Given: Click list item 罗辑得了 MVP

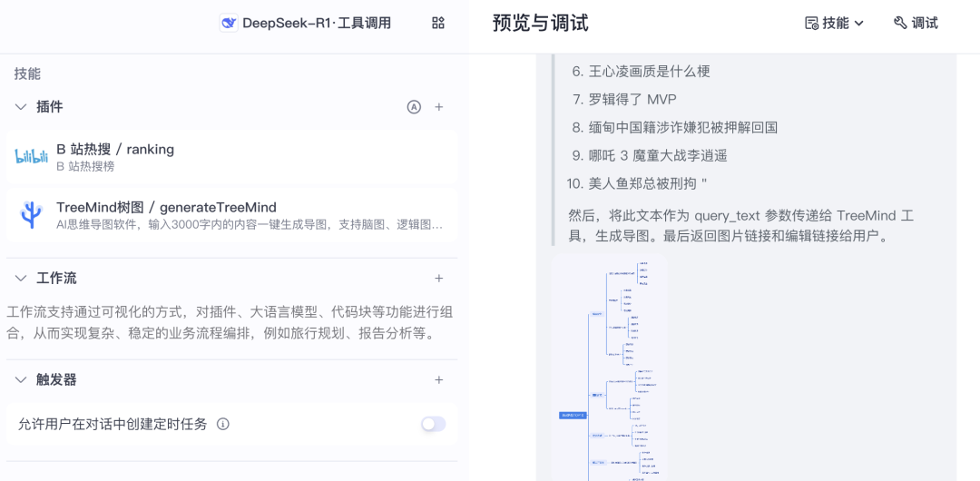Looking at the screenshot, I should (632, 100).
